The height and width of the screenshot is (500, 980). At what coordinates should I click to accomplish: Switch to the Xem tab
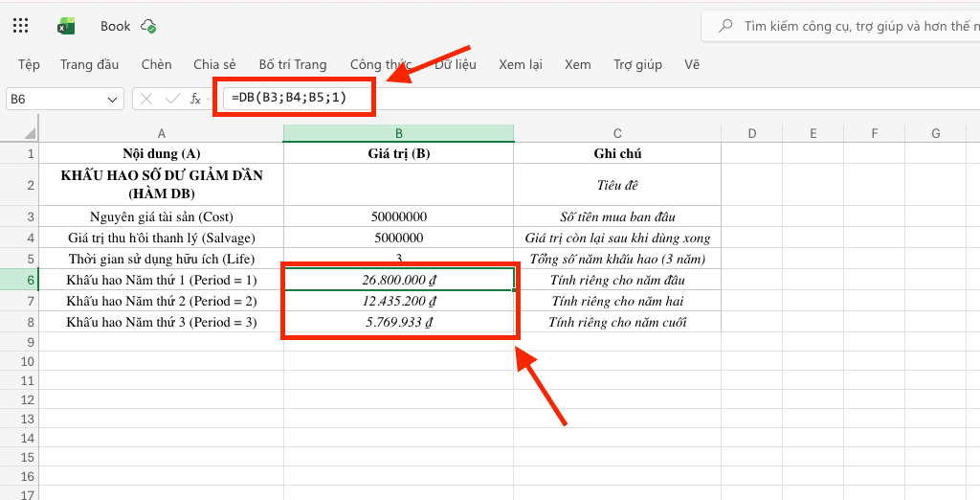[x=577, y=64]
